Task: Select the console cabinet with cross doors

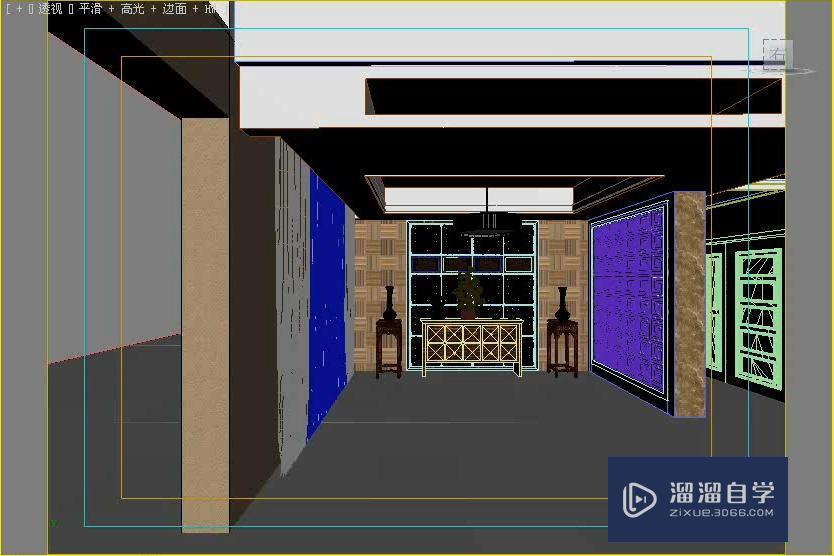Action: click(471, 346)
